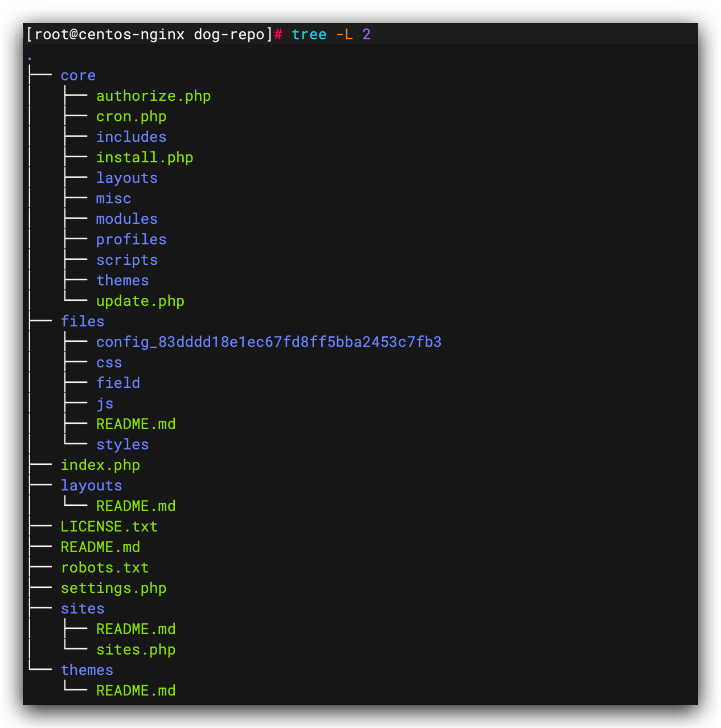This screenshot has height=728, width=721.
Task: Select the profiles directory
Action: pyautogui.click(x=131, y=240)
